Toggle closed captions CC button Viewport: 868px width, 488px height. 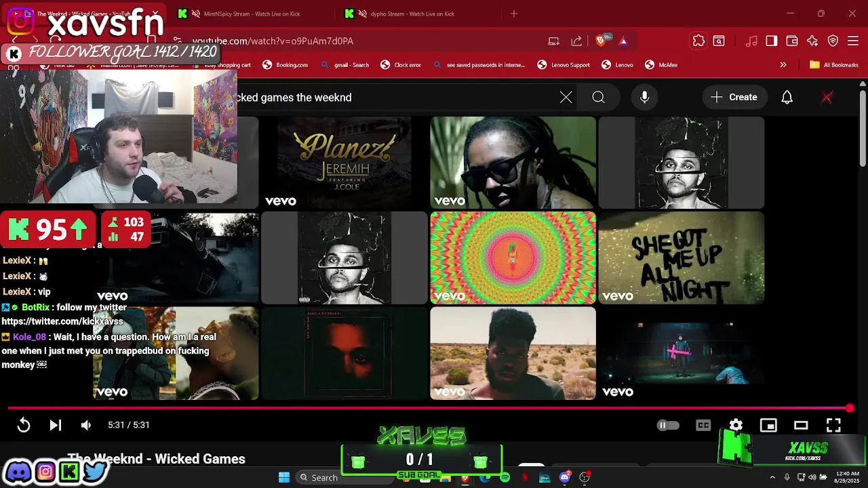(x=703, y=425)
